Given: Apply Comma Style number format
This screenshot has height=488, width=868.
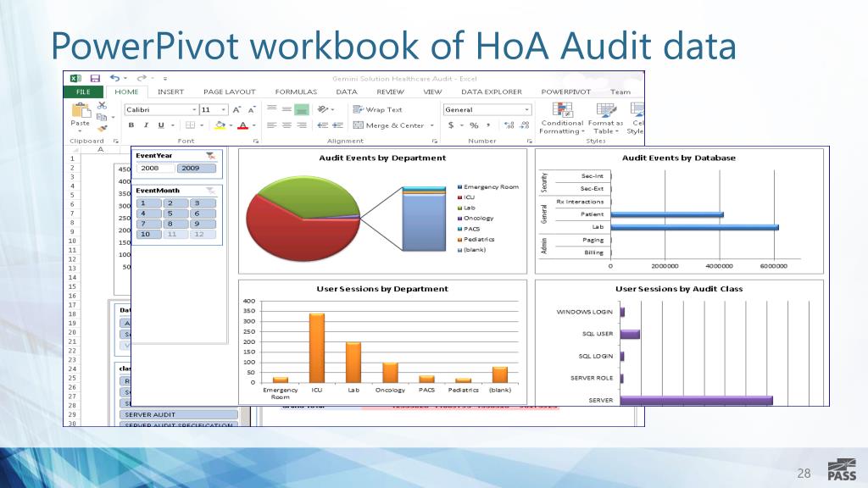Looking at the screenshot, I should [488, 125].
